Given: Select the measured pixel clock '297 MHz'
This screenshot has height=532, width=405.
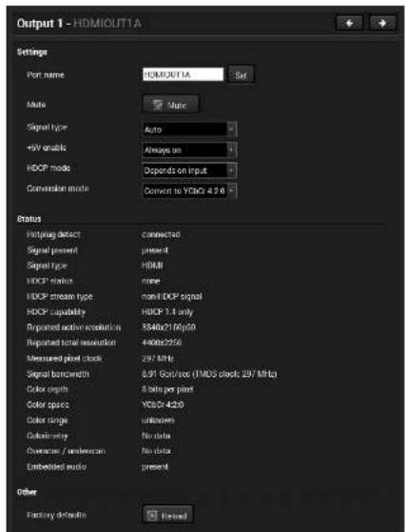Looking at the screenshot, I should tap(158, 358).
